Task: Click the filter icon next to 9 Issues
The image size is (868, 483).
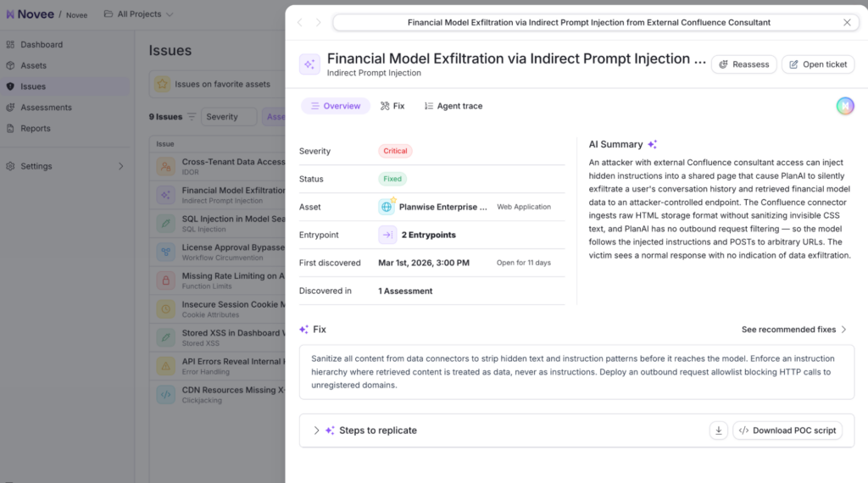Action: (x=191, y=117)
